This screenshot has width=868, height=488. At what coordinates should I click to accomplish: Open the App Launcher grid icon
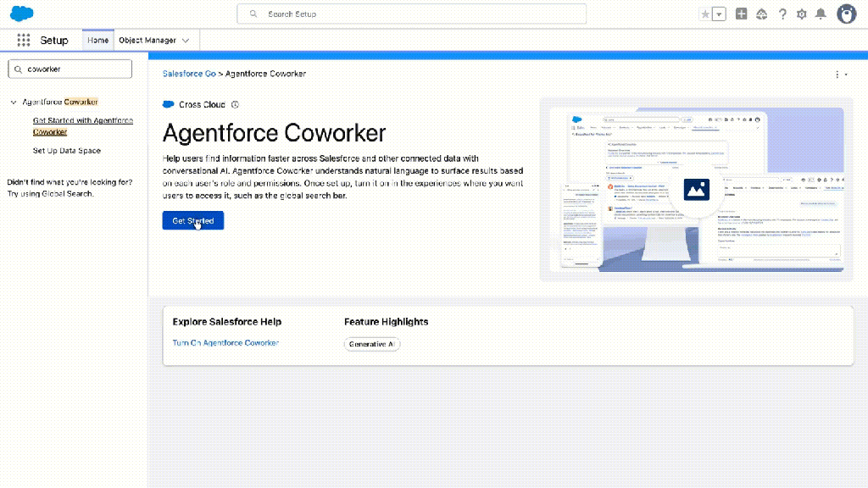[x=23, y=41]
